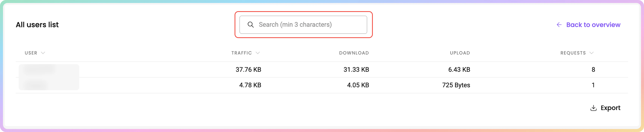Viewport: 644px width, 132px height.
Task: Sort by the REQUESTS column chevron
Action: click(x=591, y=53)
